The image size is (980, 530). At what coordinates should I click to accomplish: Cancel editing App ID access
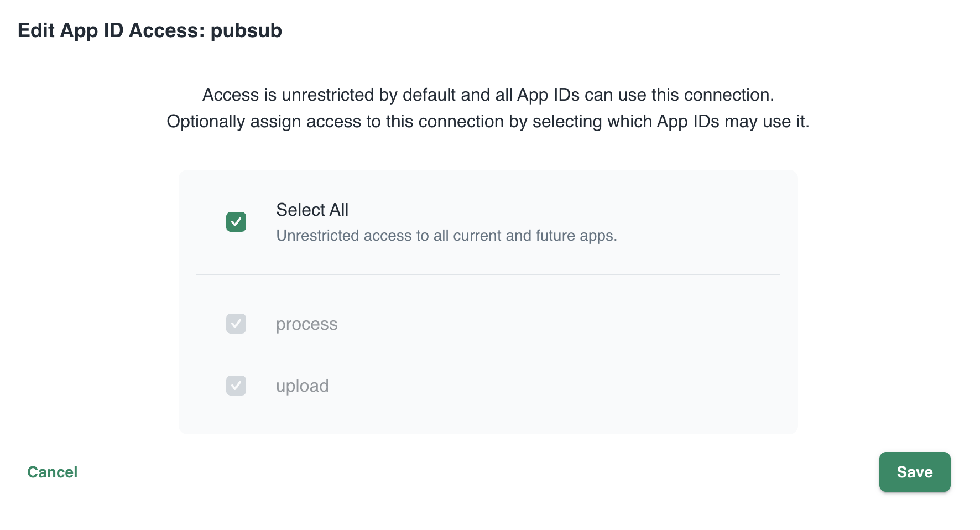click(53, 472)
